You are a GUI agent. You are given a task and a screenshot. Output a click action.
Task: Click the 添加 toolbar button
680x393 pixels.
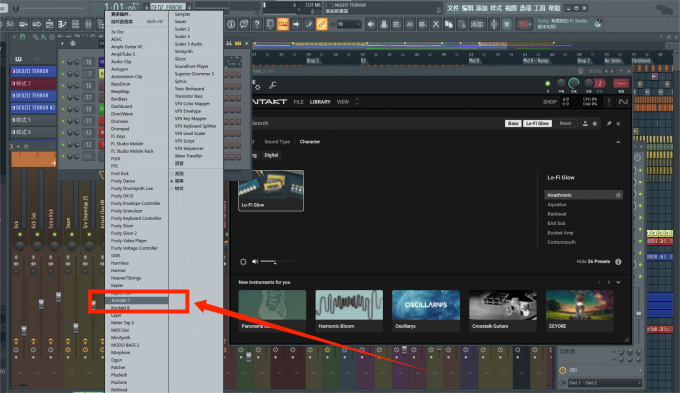tap(477, 24)
